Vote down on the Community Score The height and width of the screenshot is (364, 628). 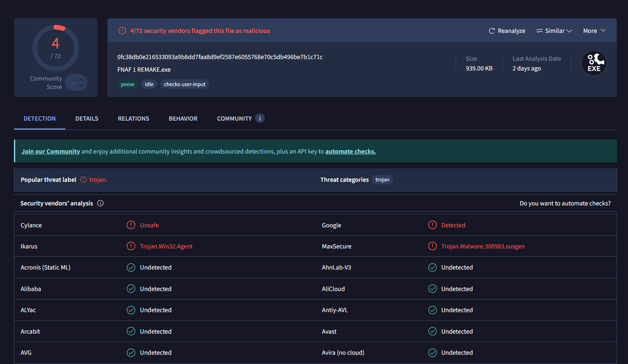[x=81, y=86]
